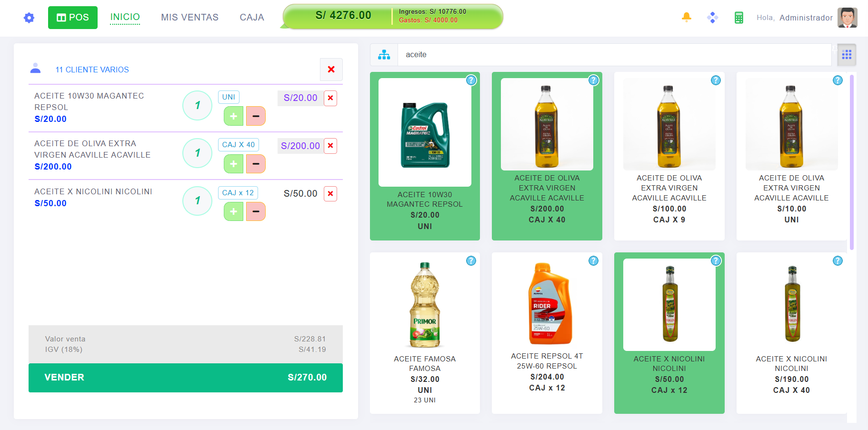868x430 pixels.
Task: Add ACEITE REPSOL 4T 25W-60 product
Action: point(547,333)
